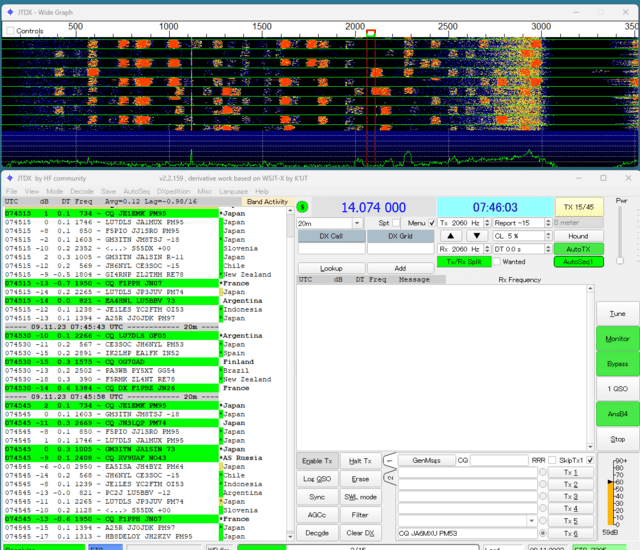Click the Report -15 spinner
Screen dimensions: 640x550
(x=522, y=223)
